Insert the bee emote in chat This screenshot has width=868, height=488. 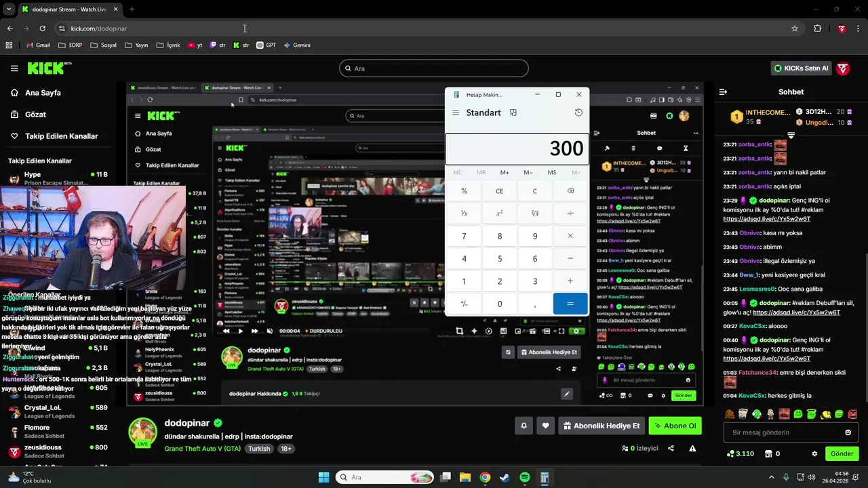tap(825, 413)
